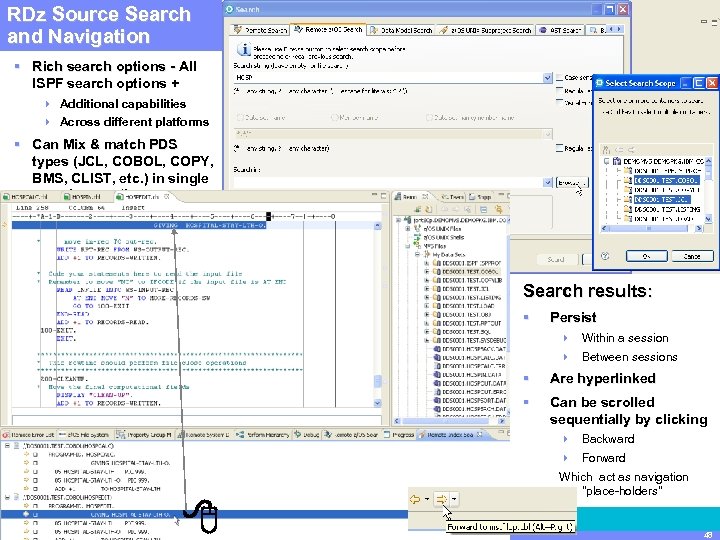Switch to the HOSPIN.cbl editor tab

click(x=82, y=197)
